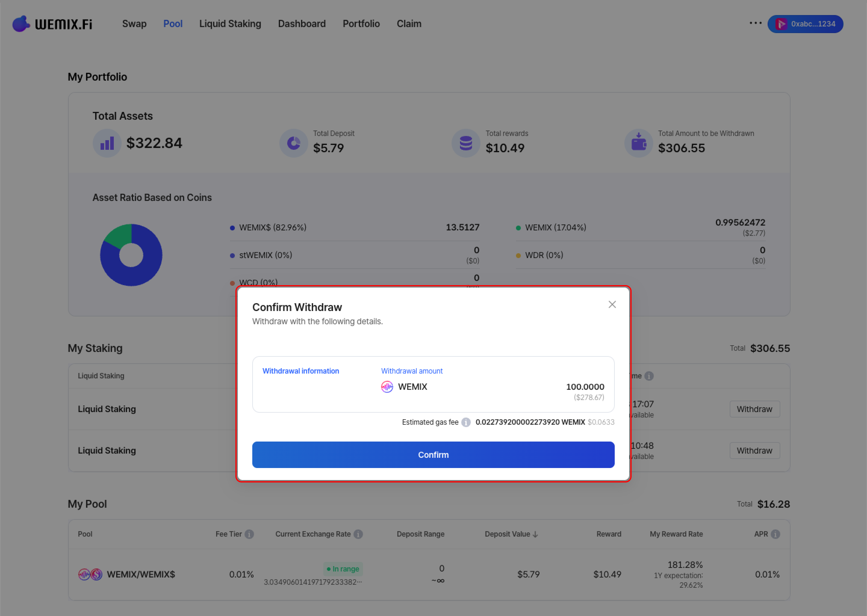
Task: Open the three-dots more menu
Action: coord(755,23)
